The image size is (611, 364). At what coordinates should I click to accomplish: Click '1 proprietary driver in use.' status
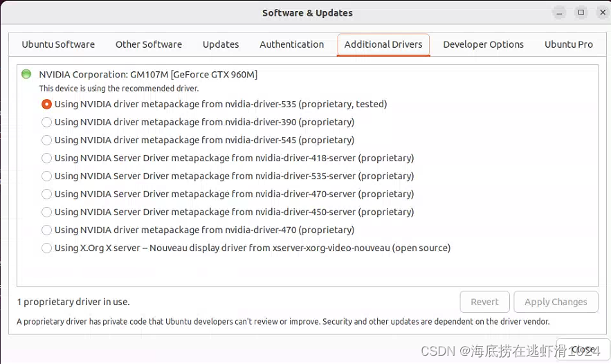tap(73, 302)
